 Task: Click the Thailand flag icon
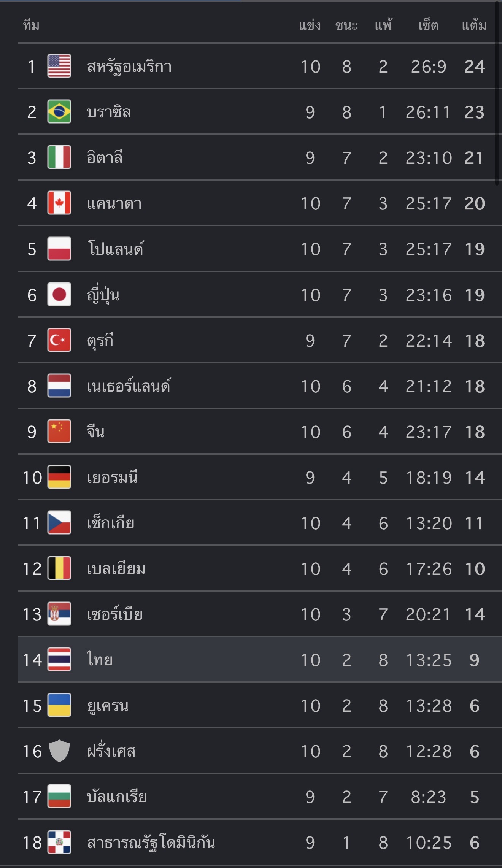59,660
